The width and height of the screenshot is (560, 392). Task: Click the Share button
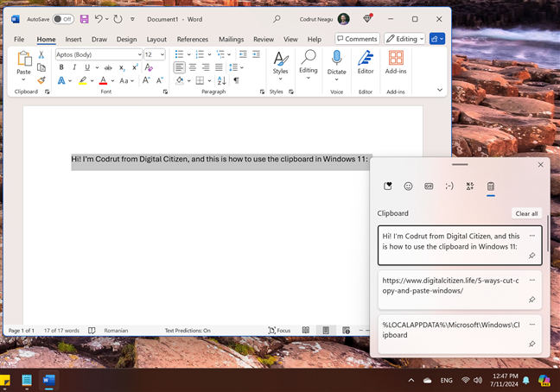click(437, 39)
